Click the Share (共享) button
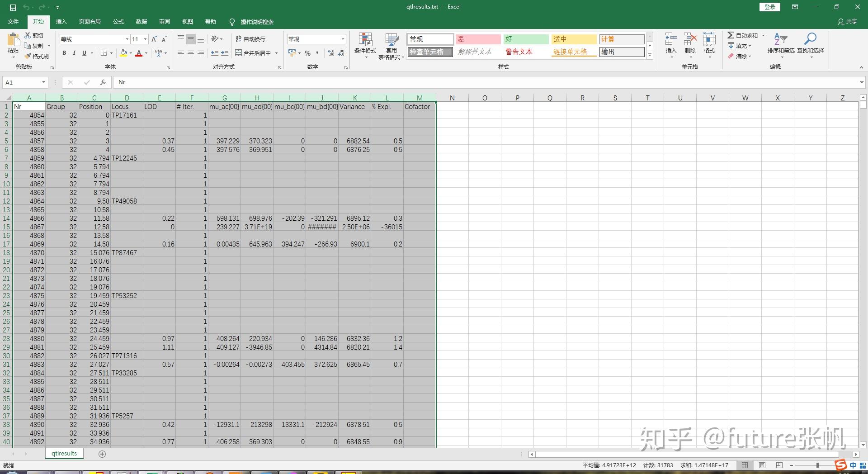868x474 pixels. (x=847, y=22)
